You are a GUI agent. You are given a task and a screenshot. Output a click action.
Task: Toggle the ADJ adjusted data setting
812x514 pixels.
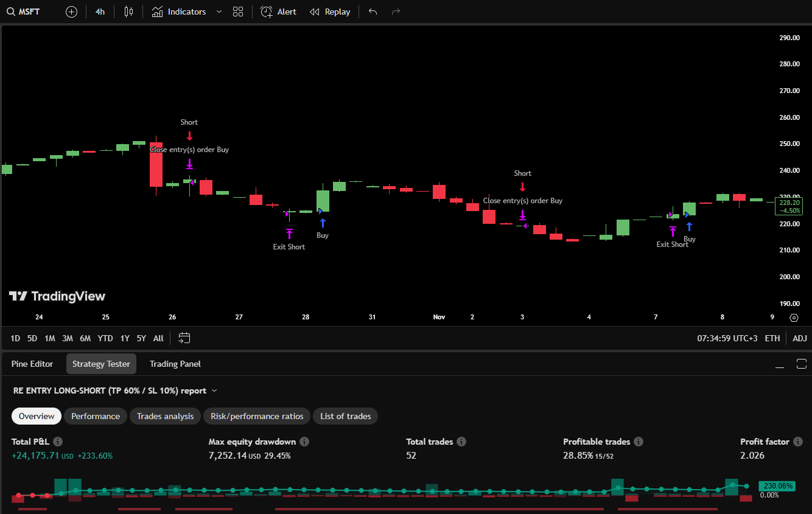pos(799,338)
